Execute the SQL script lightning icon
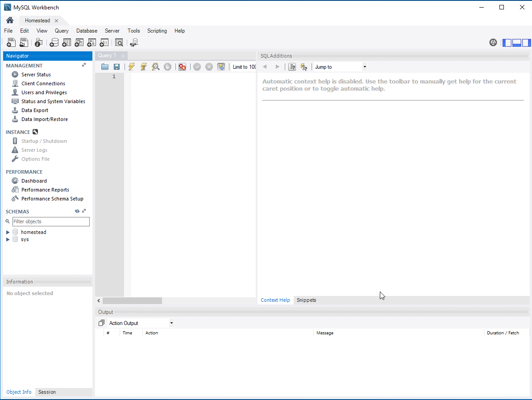 (x=132, y=67)
